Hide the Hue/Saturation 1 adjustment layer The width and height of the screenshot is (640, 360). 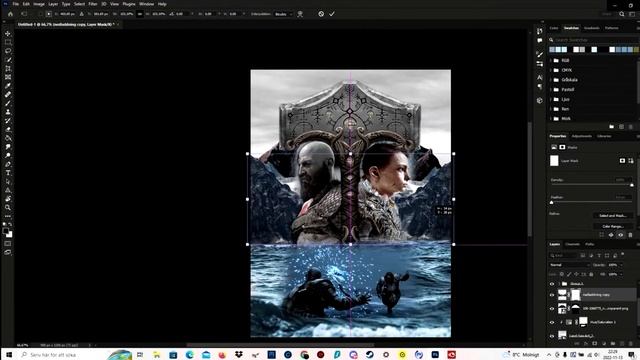point(552,322)
